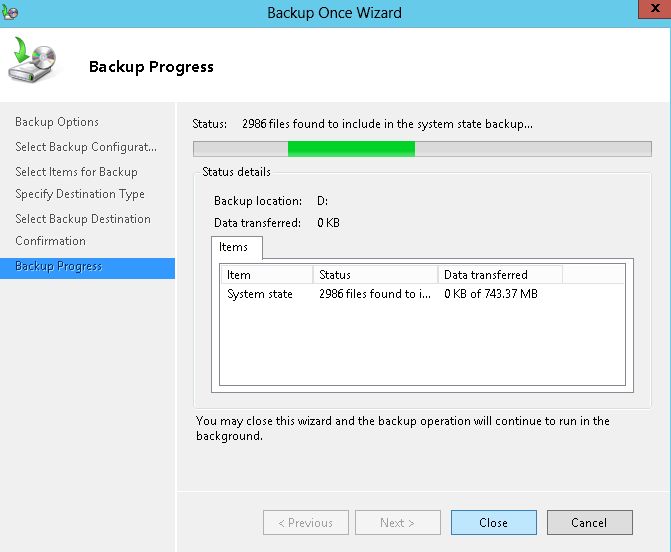Viewport: 671px width, 552px height.
Task: Sort by the Item column header
Action: pos(267,275)
